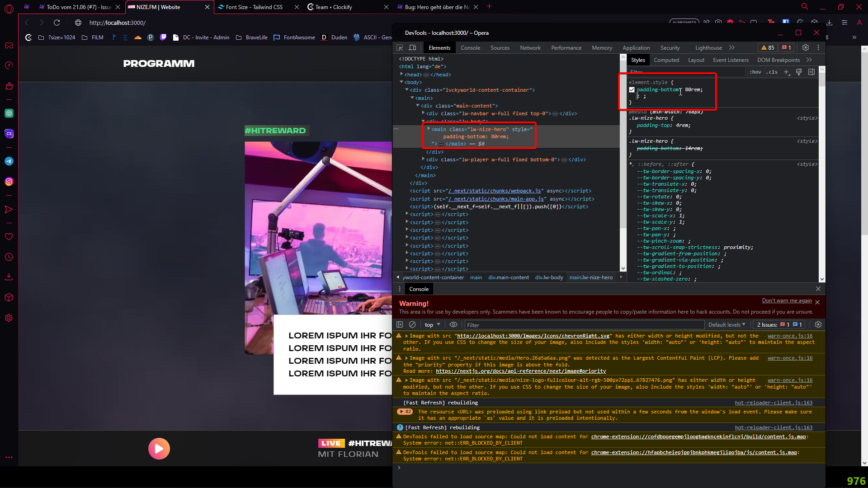Expand the head element in the DOM tree

click(x=401, y=75)
